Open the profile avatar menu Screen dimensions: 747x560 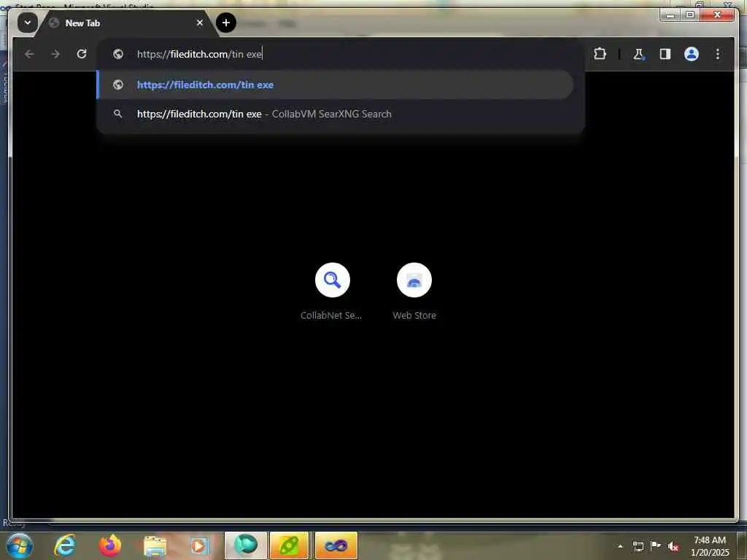pos(692,54)
